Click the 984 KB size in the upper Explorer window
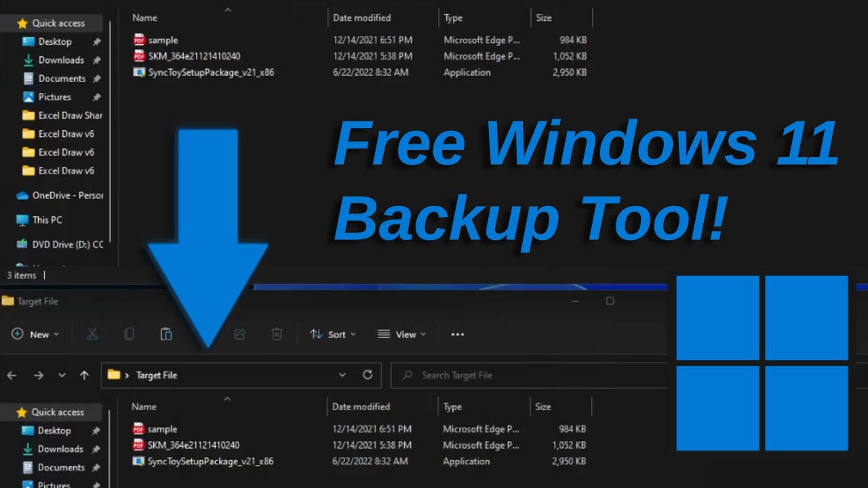Image resolution: width=868 pixels, height=488 pixels. (x=573, y=40)
